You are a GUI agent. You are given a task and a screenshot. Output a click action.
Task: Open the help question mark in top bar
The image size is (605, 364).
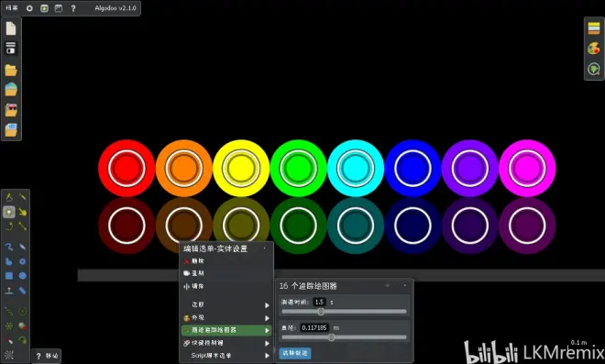pyautogui.click(x=73, y=8)
